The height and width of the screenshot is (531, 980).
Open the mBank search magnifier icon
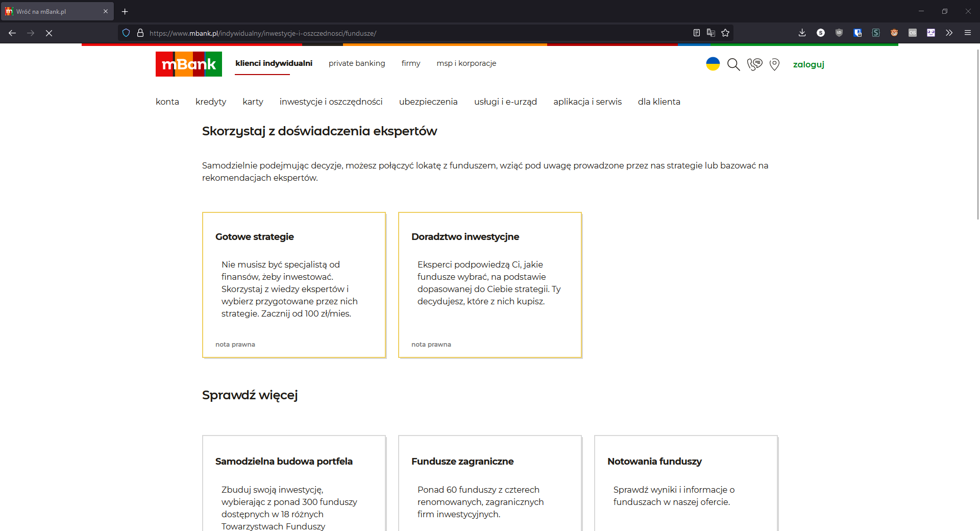tap(733, 64)
